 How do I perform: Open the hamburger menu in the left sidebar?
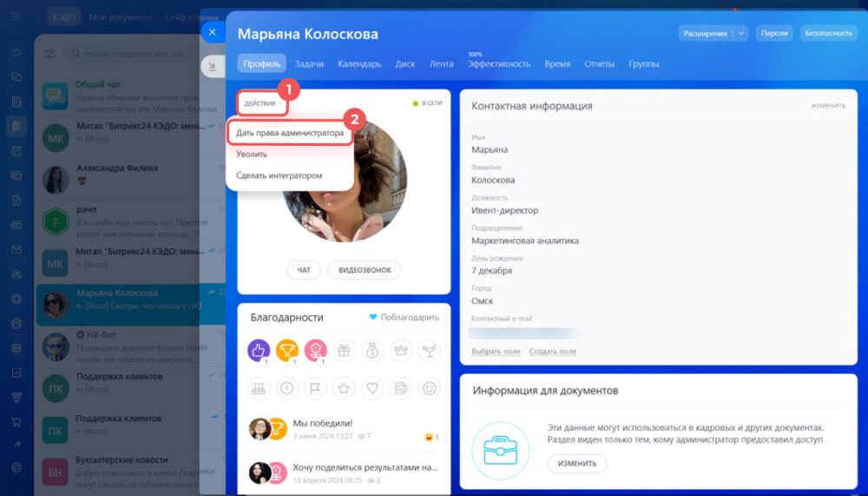tap(16, 17)
